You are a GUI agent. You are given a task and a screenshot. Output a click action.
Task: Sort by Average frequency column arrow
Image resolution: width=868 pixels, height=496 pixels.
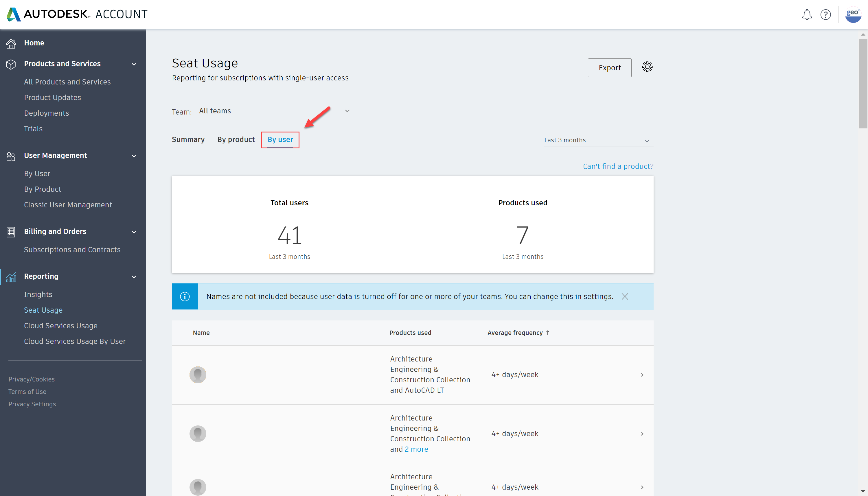point(548,333)
